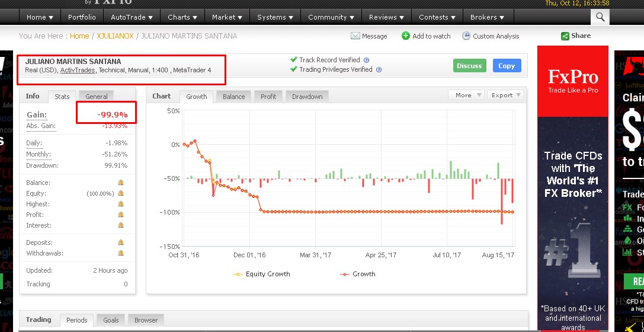
Task: Click the search magnifier icon
Action: [600, 17]
